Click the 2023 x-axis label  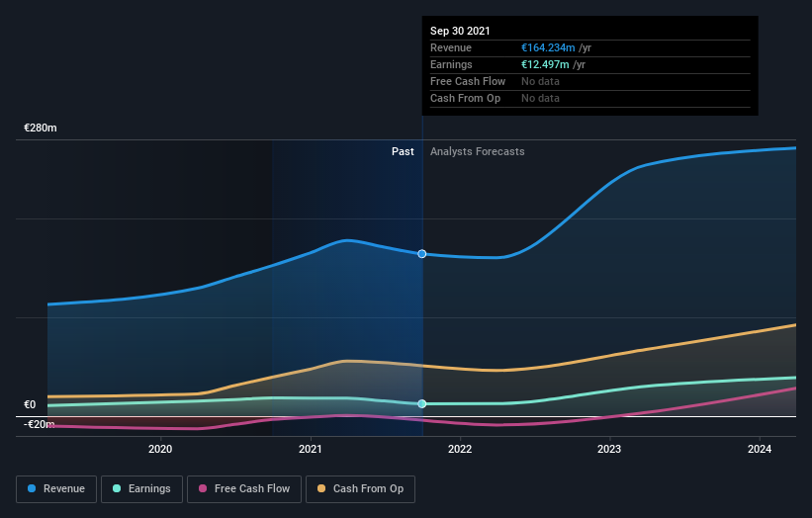click(609, 449)
